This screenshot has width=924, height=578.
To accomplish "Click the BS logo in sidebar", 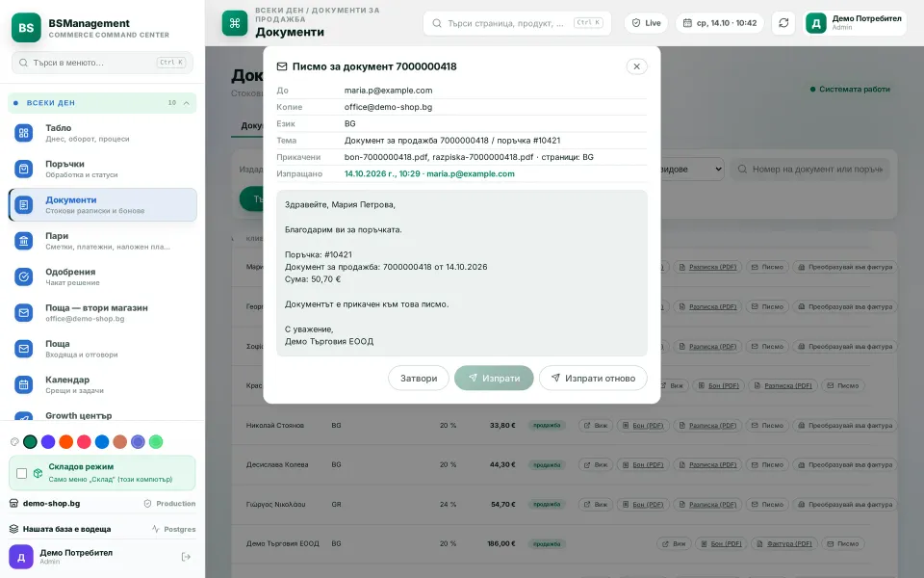I will coord(26,27).
